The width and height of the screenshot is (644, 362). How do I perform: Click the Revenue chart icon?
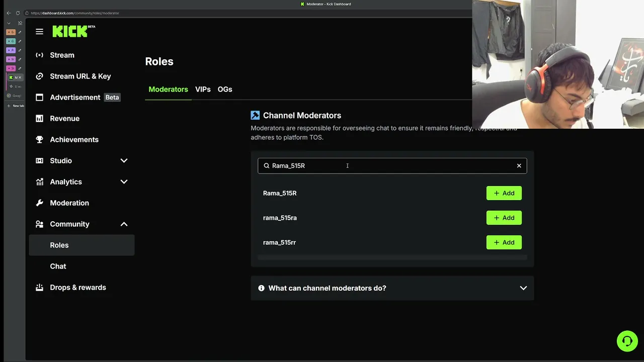point(39,119)
